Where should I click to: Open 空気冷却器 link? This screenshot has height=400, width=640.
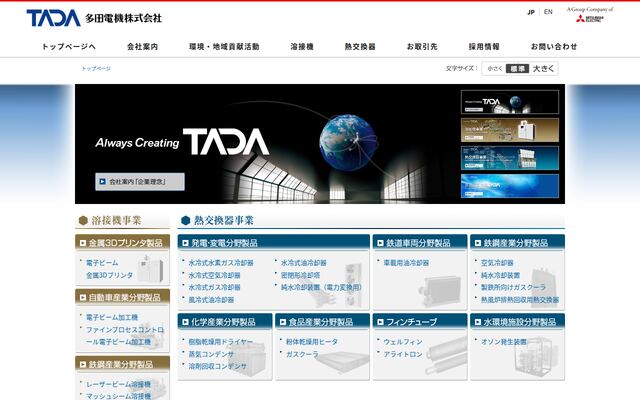click(x=497, y=263)
